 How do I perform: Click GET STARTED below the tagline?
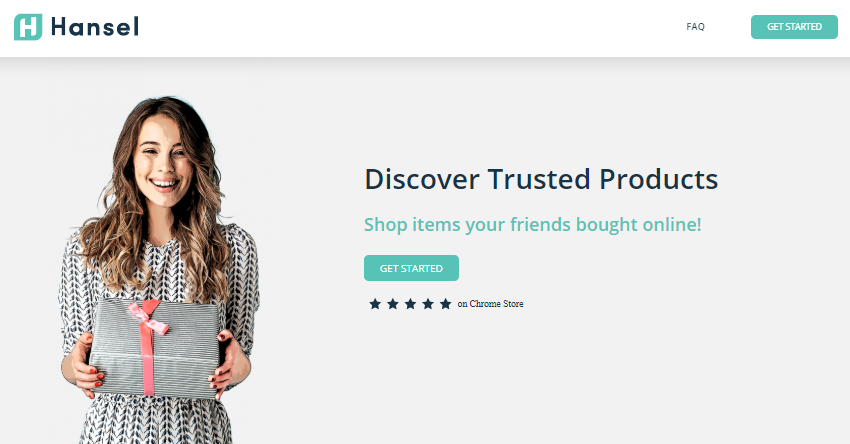(411, 268)
